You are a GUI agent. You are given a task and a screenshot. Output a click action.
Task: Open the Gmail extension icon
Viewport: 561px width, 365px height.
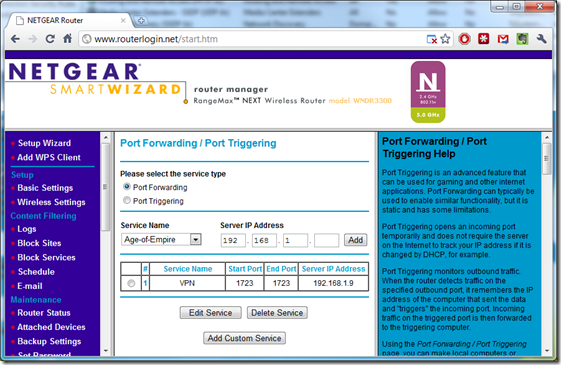click(503, 39)
